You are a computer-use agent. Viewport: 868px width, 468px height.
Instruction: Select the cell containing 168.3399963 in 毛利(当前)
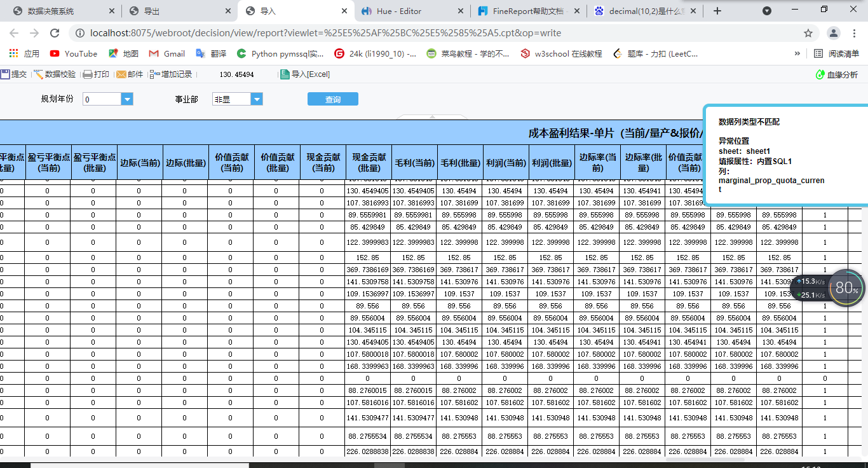(414, 366)
